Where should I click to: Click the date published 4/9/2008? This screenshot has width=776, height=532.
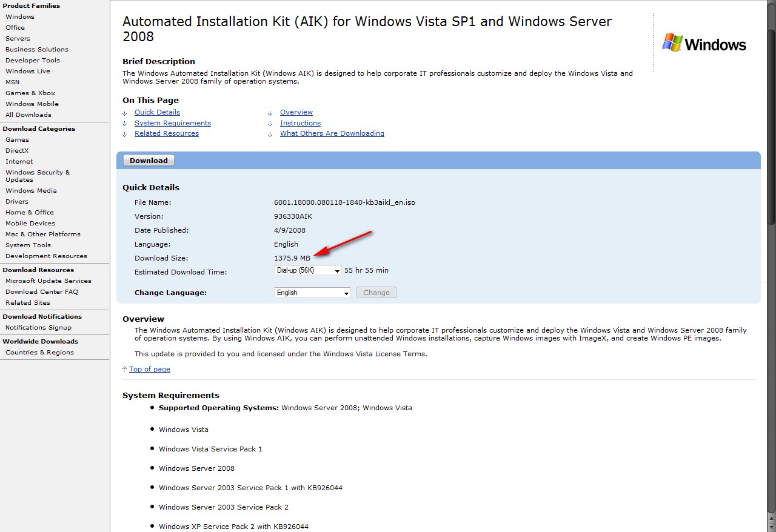coord(290,230)
